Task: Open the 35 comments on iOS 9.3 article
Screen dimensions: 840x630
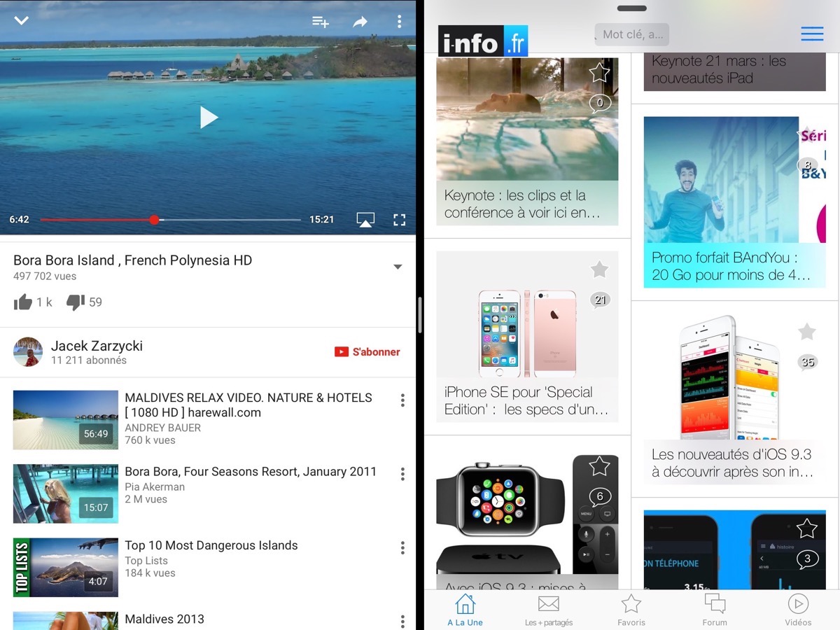Action: pos(808,363)
